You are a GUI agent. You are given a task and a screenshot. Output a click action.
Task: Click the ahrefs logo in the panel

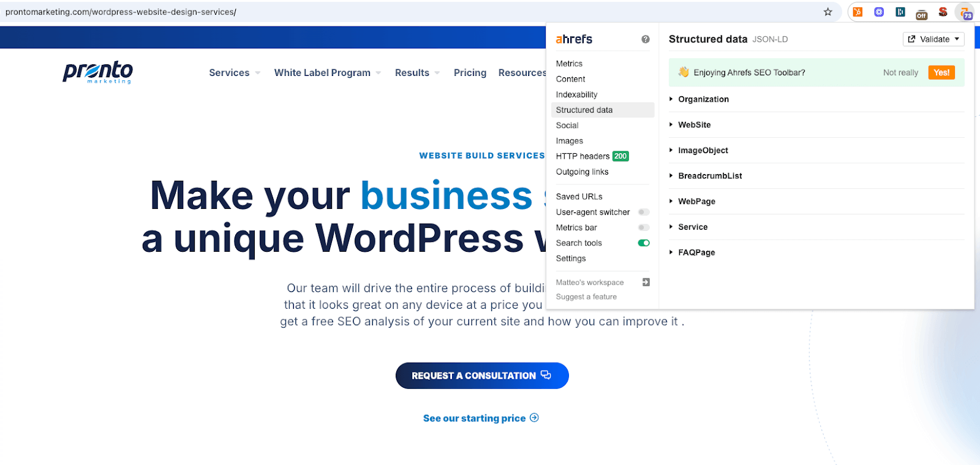point(574,39)
